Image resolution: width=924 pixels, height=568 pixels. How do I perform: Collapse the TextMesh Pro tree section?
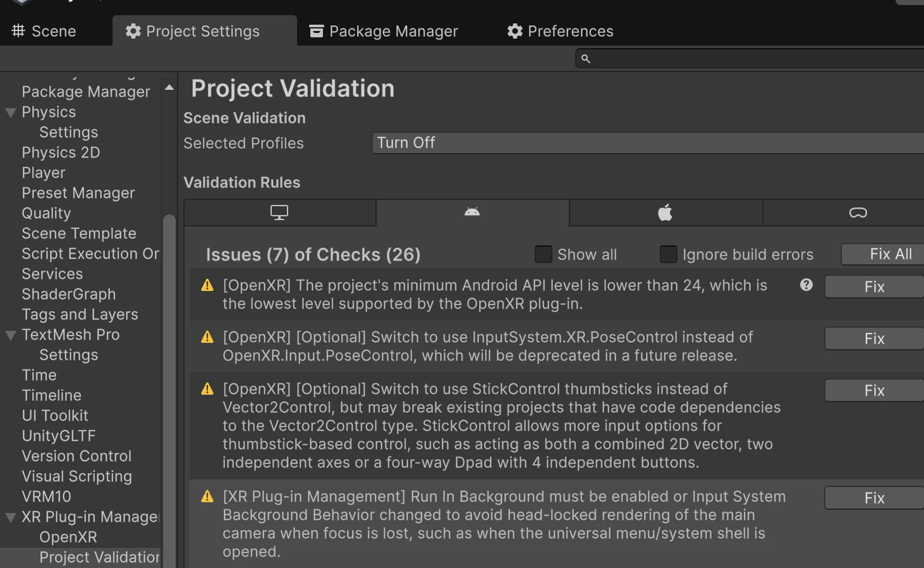[x=11, y=335]
